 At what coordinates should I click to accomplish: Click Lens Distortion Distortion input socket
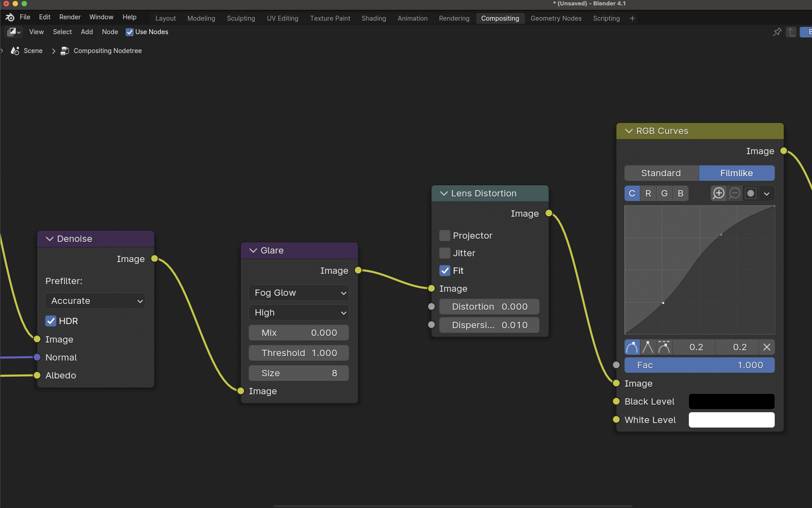click(x=431, y=307)
